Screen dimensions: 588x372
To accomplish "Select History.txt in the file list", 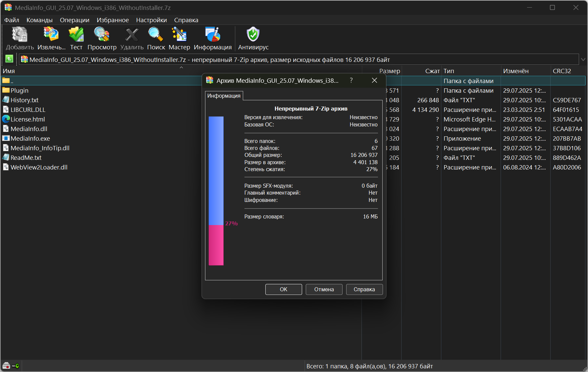I will (25, 100).
